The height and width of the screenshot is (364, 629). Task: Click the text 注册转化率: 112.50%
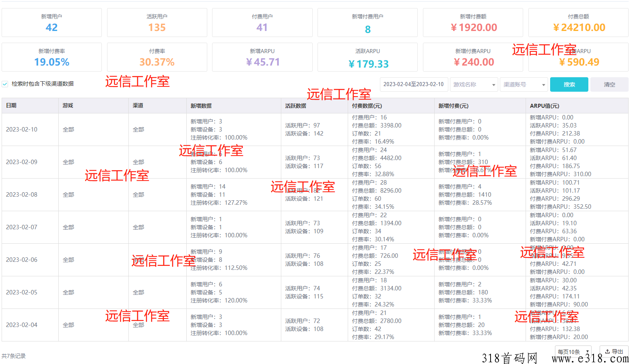(219, 268)
